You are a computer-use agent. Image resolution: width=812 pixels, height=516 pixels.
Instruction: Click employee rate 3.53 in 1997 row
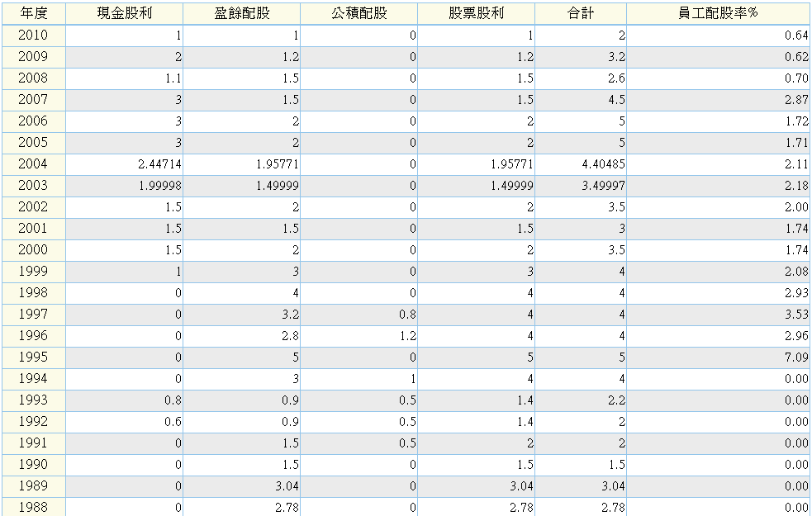[796, 315]
